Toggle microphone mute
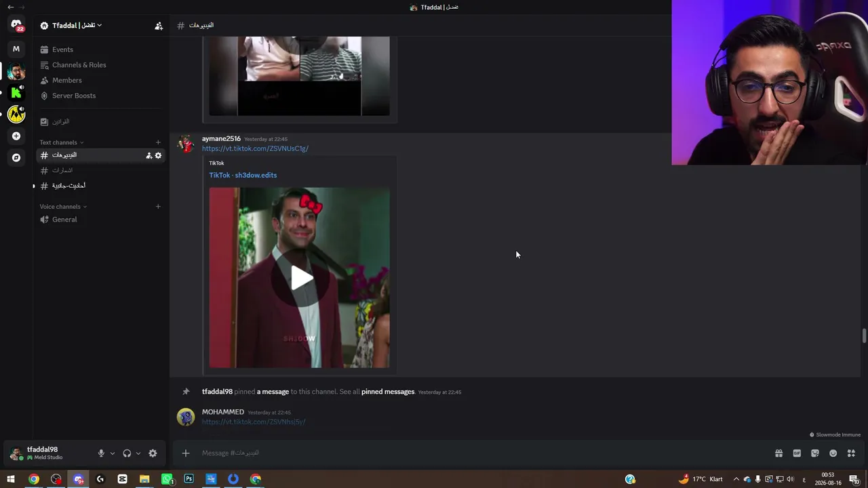The height and width of the screenshot is (488, 868). point(101,453)
